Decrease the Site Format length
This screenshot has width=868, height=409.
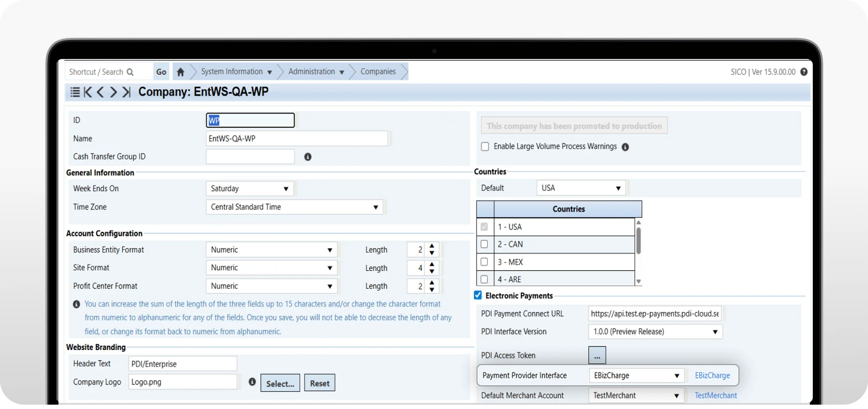432,271
